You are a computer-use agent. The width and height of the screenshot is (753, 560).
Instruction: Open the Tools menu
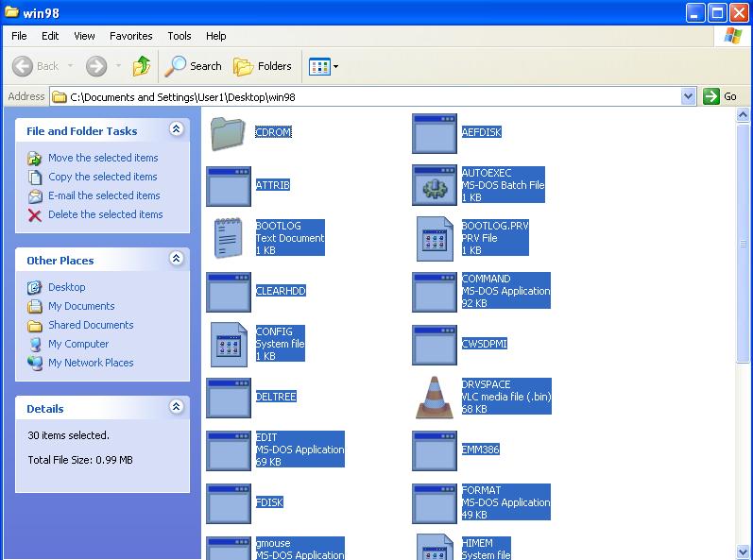click(180, 36)
